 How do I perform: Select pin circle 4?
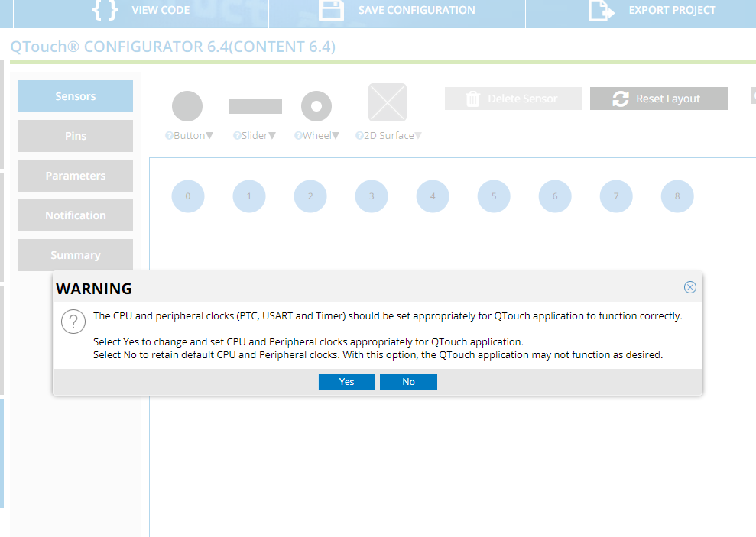click(433, 196)
